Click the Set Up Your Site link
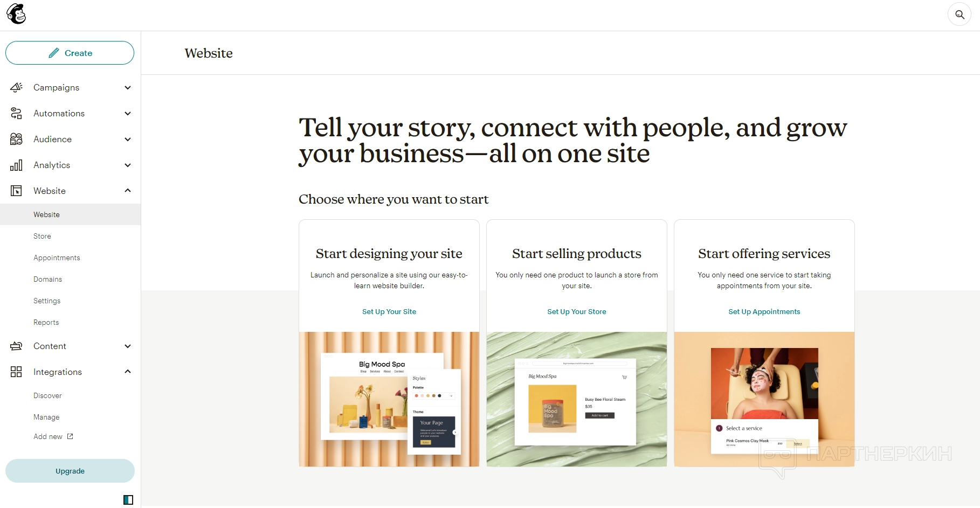The width and height of the screenshot is (980, 508). [389, 311]
